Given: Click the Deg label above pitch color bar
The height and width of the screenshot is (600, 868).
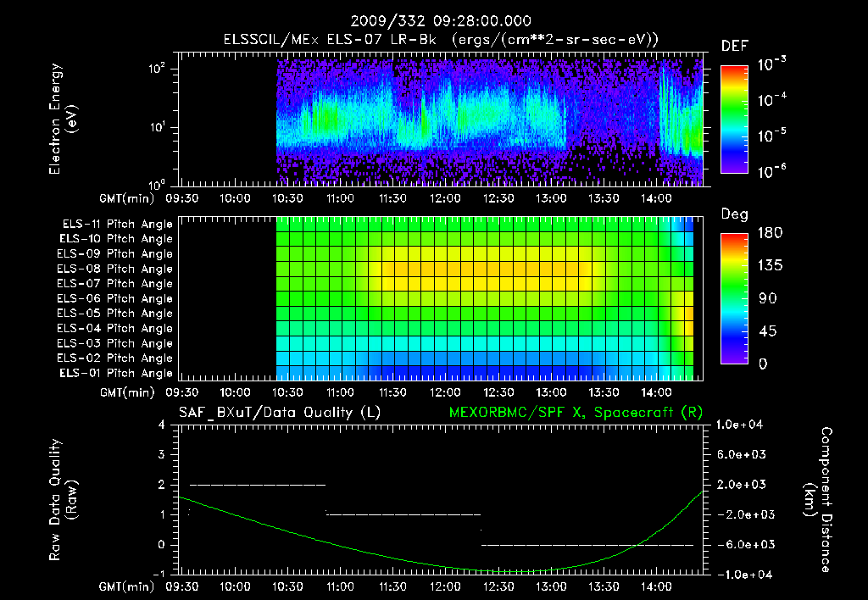Looking at the screenshot, I should tap(735, 214).
